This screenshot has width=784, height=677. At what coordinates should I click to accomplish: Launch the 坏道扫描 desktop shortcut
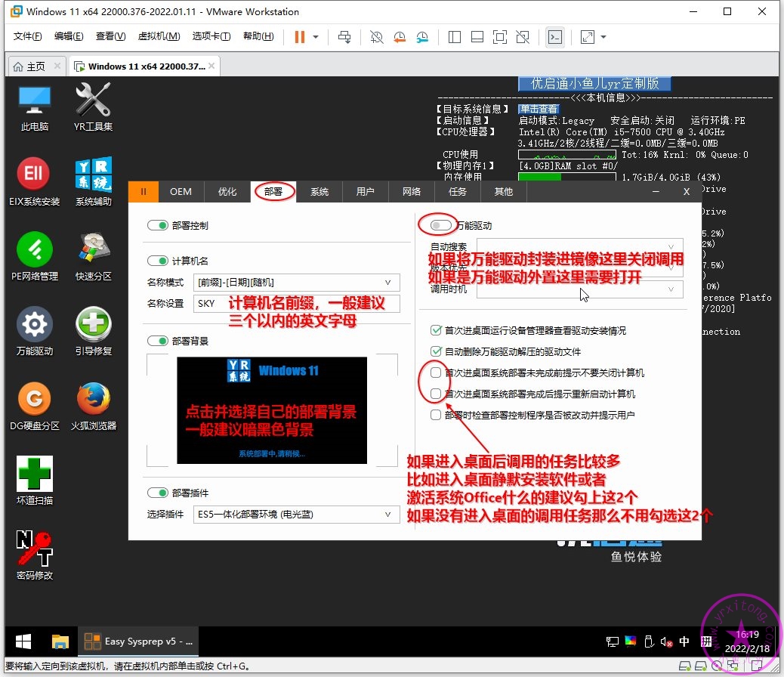(35, 481)
